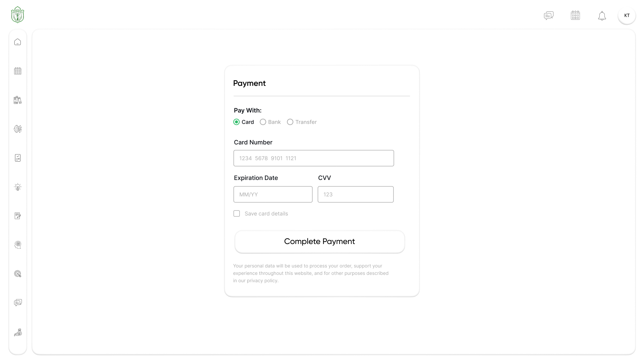Image resolution: width=644 pixels, height=362 pixels.
Task: Open the goals target section
Action: click(x=17, y=274)
